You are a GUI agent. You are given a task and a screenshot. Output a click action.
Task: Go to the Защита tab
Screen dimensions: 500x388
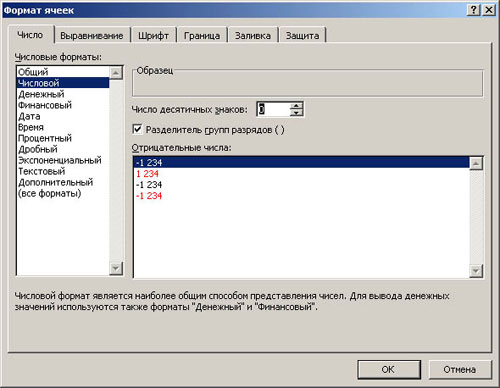pyautogui.click(x=302, y=36)
